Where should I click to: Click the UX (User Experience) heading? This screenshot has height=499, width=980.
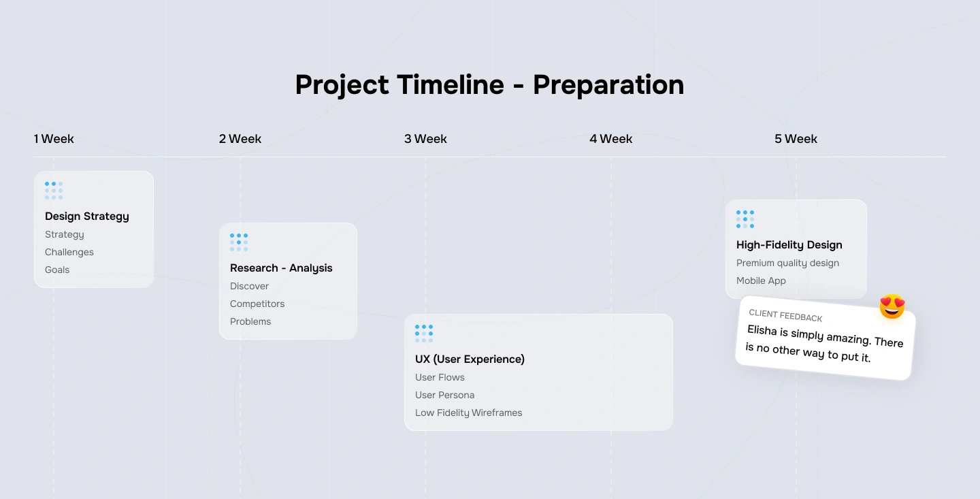pos(470,359)
